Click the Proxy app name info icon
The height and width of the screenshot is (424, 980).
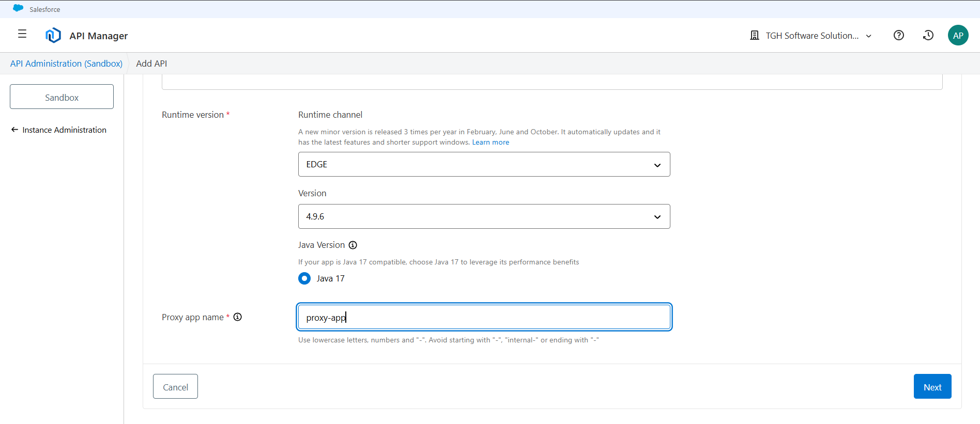click(x=238, y=317)
